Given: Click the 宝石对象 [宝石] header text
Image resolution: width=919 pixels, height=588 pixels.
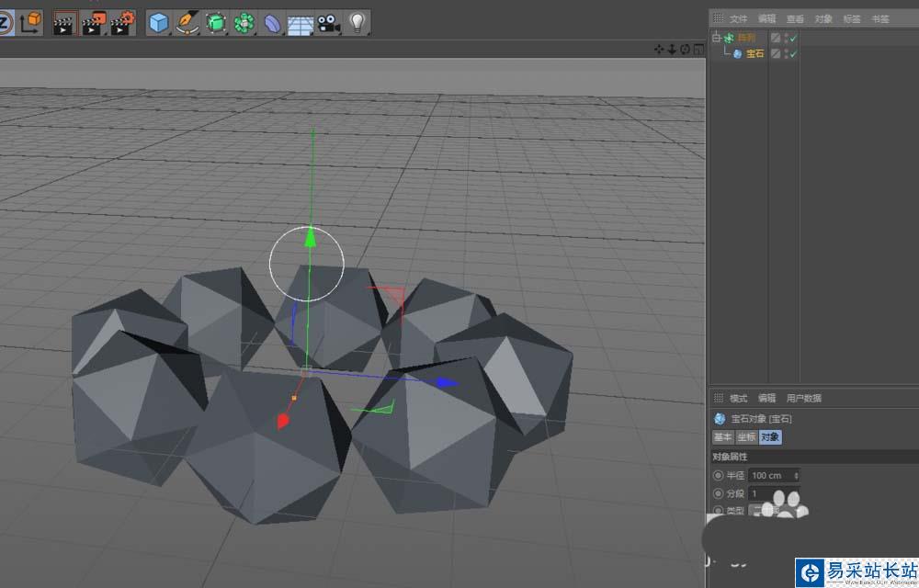Looking at the screenshot, I should point(761,419).
